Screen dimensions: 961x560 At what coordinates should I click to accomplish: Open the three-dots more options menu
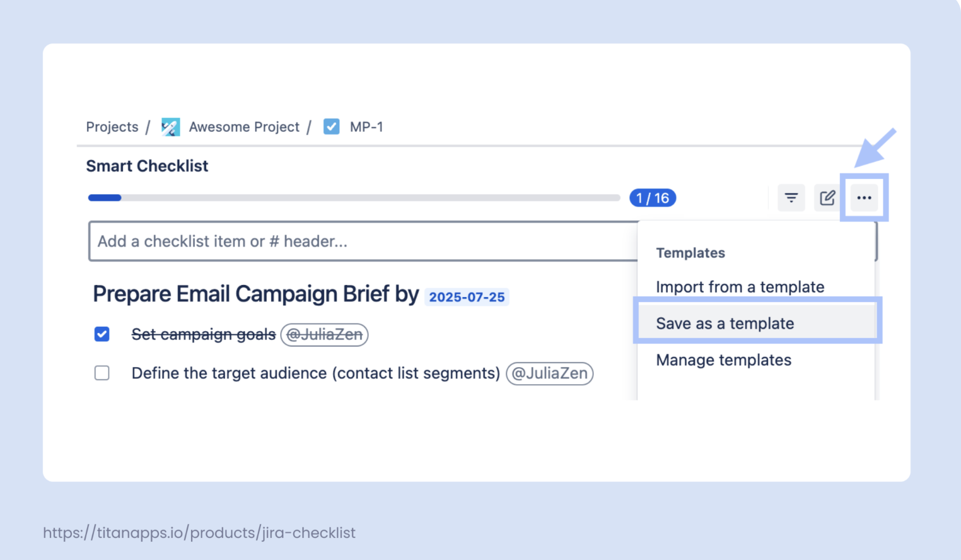(864, 198)
